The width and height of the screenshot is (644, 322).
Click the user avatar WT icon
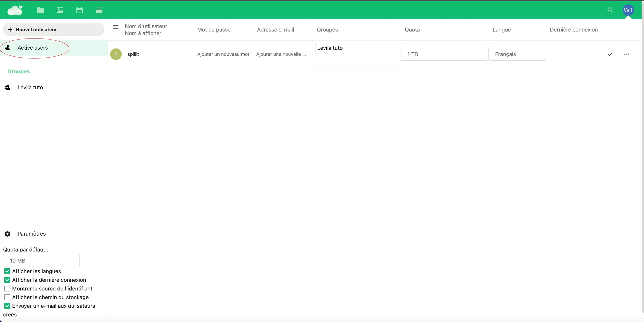point(628,10)
